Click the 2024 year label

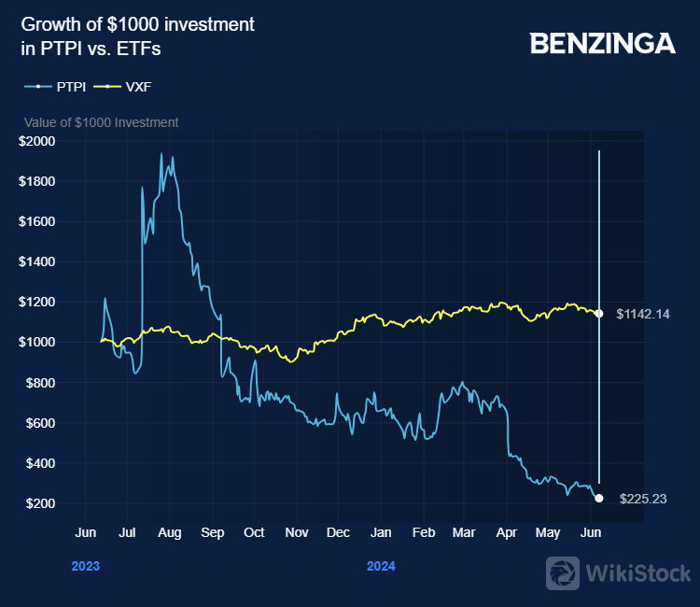pyautogui.click(x=381, y=566)
